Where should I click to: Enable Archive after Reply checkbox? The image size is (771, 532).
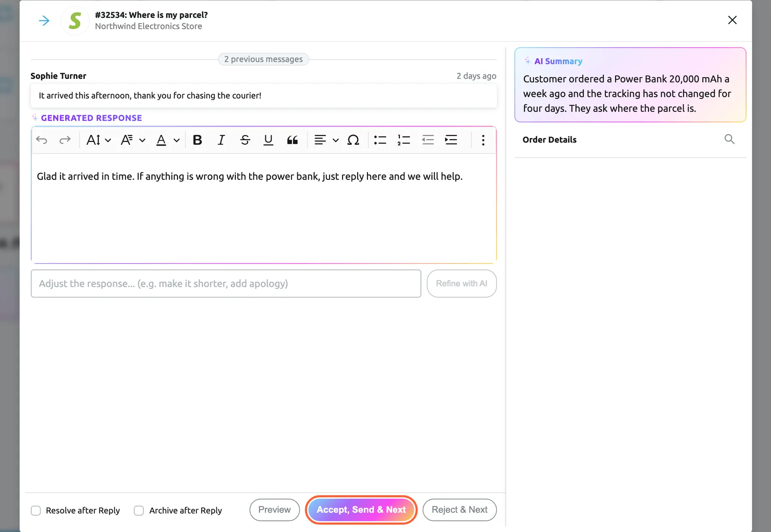(139, 511)
